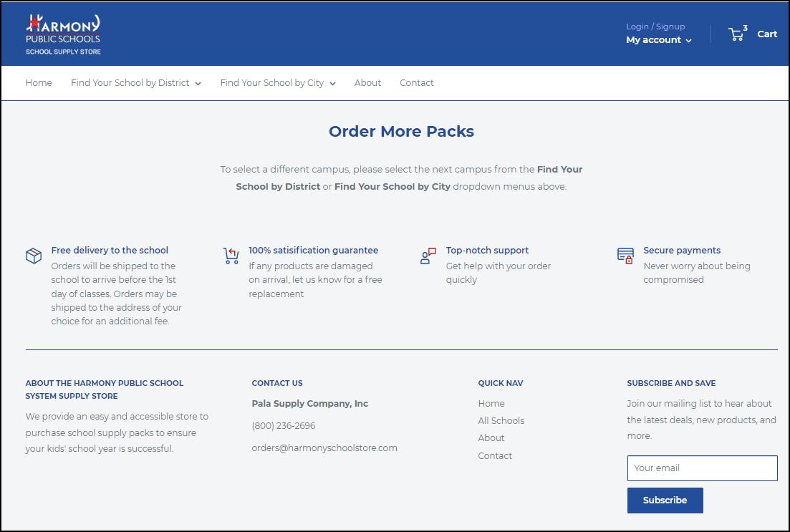The height and width of the screenshot is (532, 790).
Task: Click the Free delivery to the school heading
Action: pos(110,251)
